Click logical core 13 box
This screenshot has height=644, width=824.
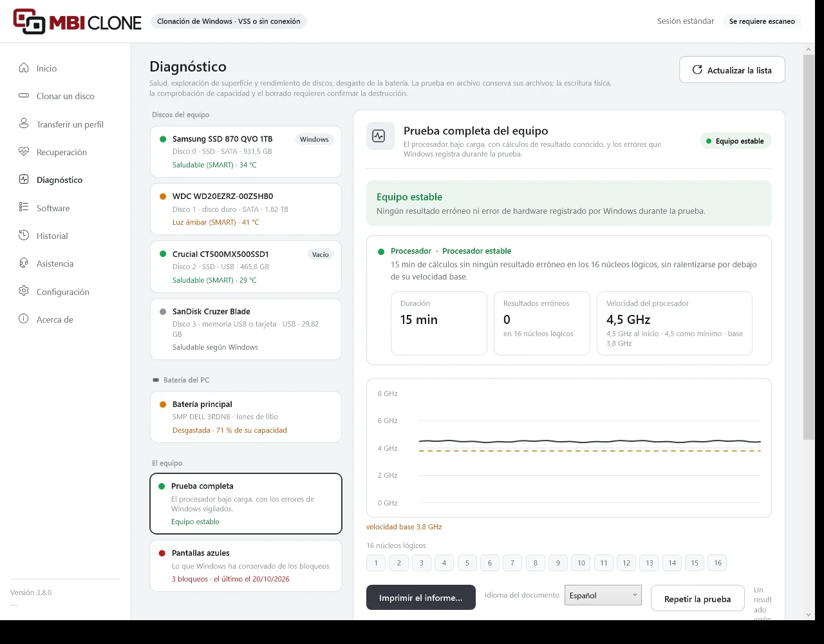[x=650, y=563]
